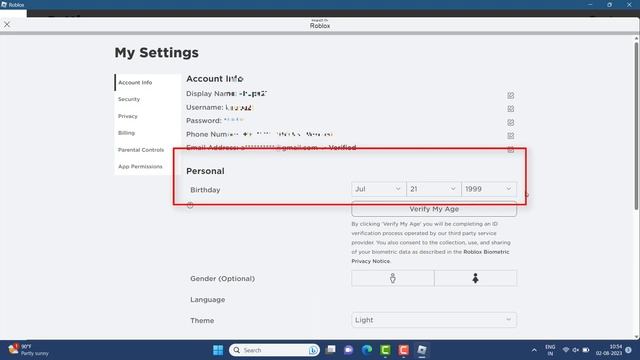Open Task View from the taskbar

coord(331,350)
